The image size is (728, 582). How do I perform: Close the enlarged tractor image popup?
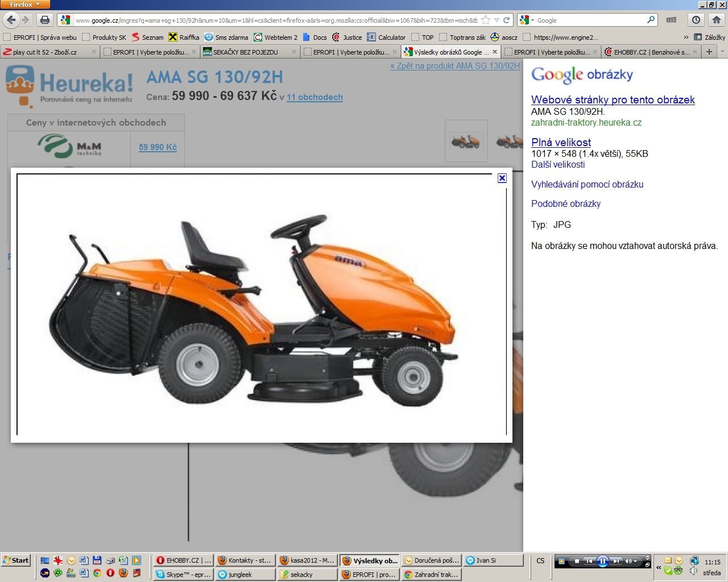[x=502, y=178]
